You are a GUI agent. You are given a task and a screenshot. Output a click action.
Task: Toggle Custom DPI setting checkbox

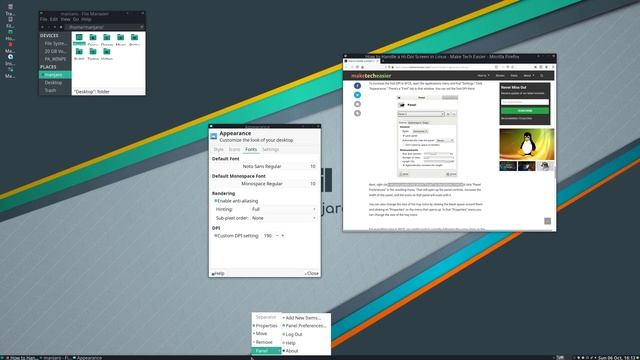click(216, 236)
